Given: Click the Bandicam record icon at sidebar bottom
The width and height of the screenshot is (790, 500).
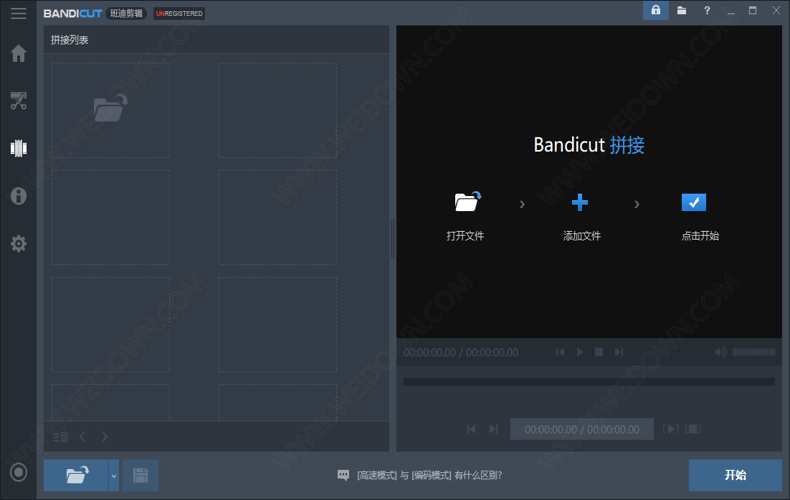Looking at the screenshot, I should [x=19, y=472].
